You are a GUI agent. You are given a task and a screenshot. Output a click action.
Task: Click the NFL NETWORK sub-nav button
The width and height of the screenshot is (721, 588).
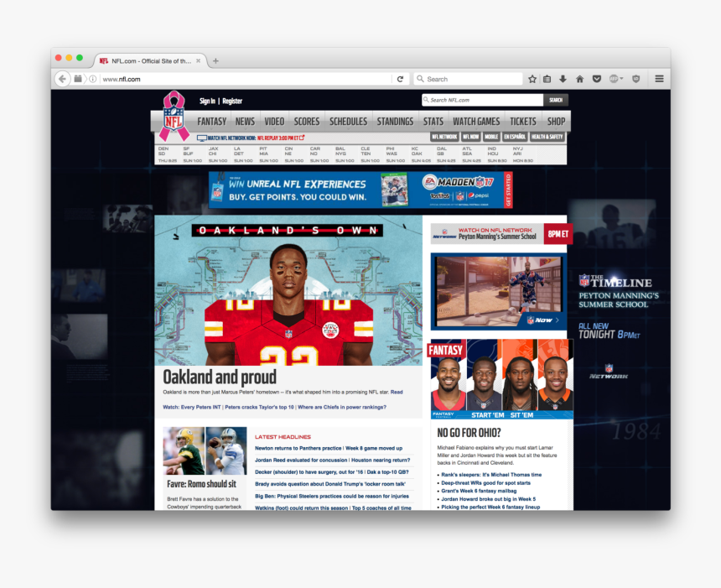pos(444,137)
